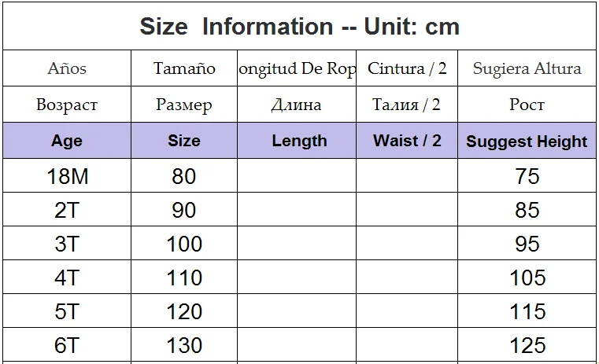Select the Возраст cell
This screenshot has height=364, width=599.
(67, 104)
